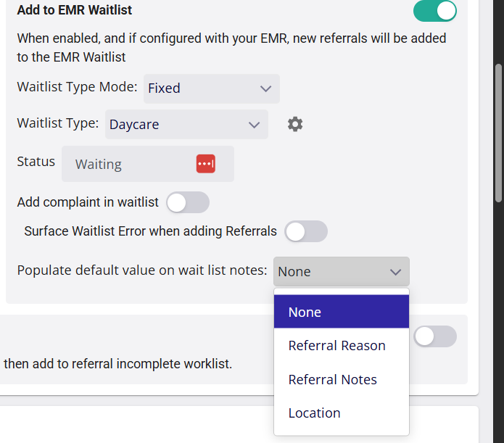
Task: Click chevron arrow of None dropdown
Action: tap(395, 273)
